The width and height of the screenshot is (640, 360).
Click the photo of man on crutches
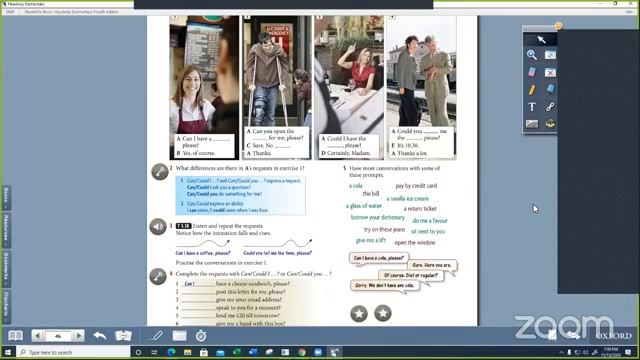(277, 71)
